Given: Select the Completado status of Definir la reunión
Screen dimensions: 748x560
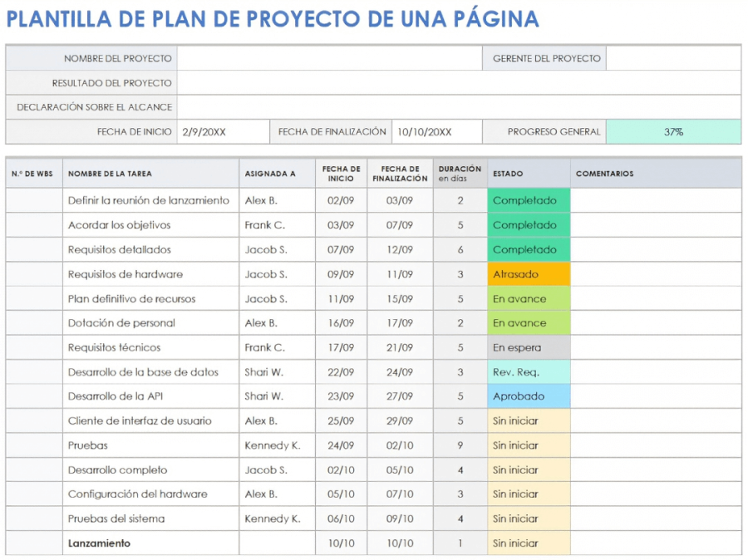Looking at the screenshot, I should coord(527,200).
